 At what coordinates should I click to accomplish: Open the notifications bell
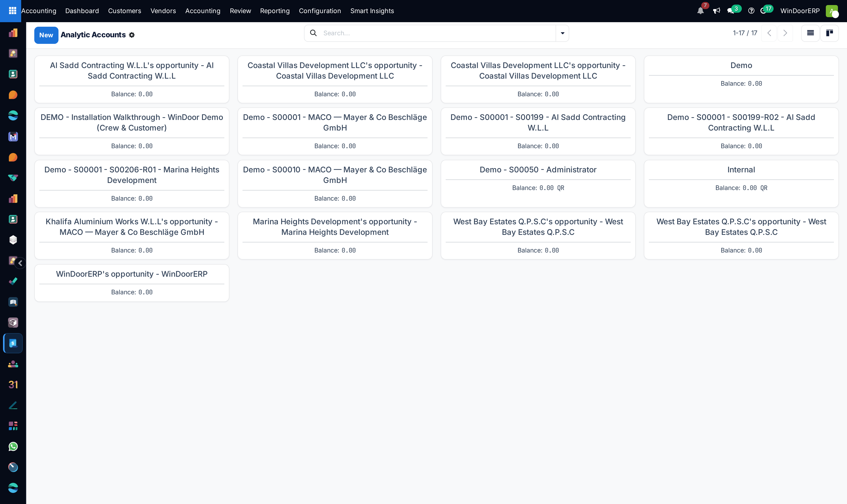click(x=700, y=11)
